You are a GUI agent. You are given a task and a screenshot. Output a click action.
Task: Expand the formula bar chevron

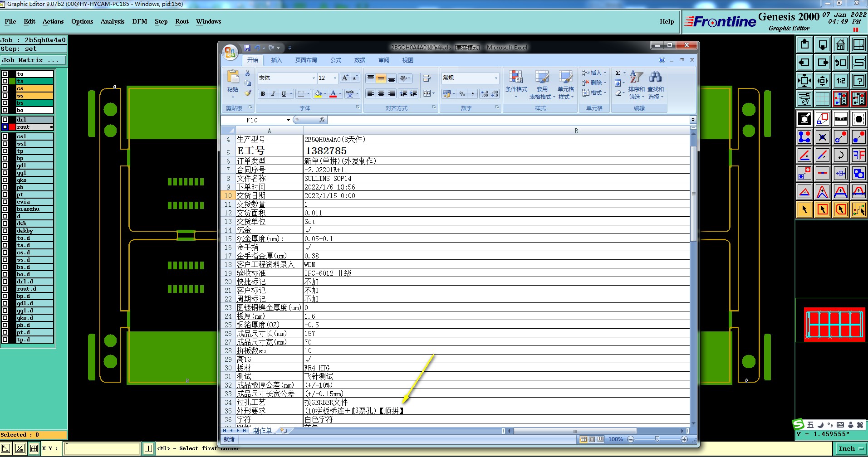click(x=693, y=120)
